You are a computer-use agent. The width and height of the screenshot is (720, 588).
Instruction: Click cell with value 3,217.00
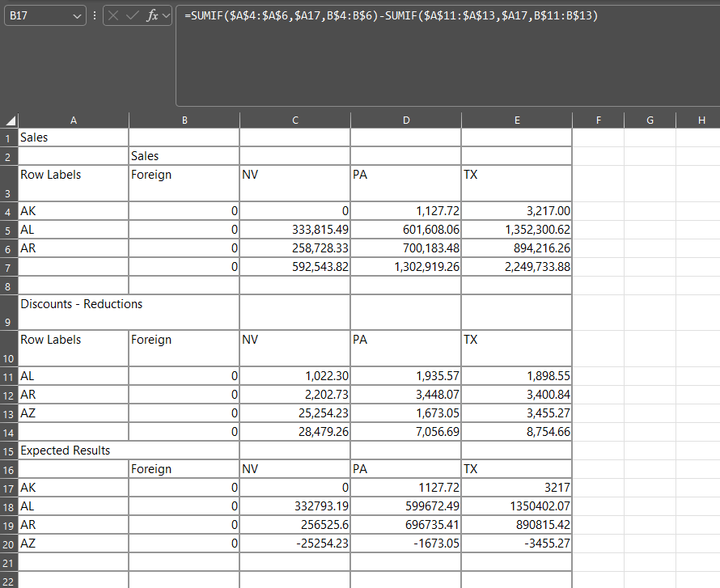pyautogui.click(x=517, y=211)
